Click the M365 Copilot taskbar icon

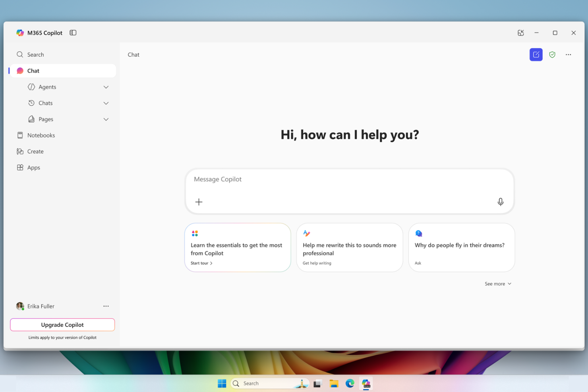coord(366,383)
